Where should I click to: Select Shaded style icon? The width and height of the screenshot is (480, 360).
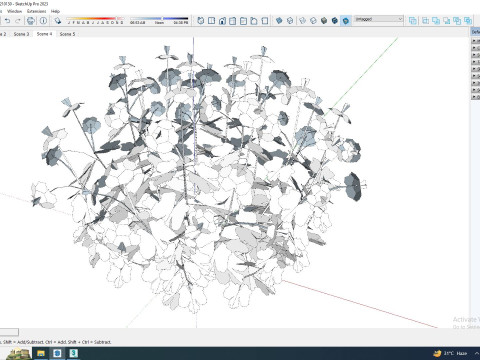point(324,21)
